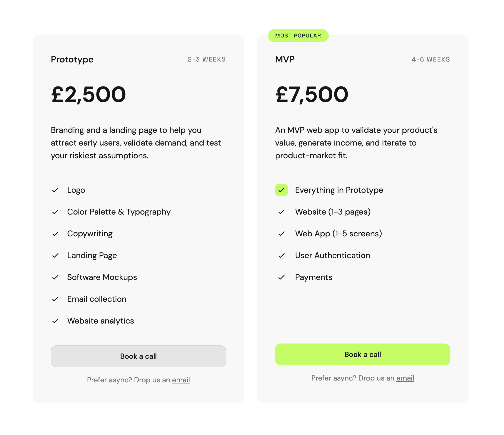Click the checkmark next to Email collection
Image resolution: width=504 pixels, height=435 pixels.
coord(55,299)
